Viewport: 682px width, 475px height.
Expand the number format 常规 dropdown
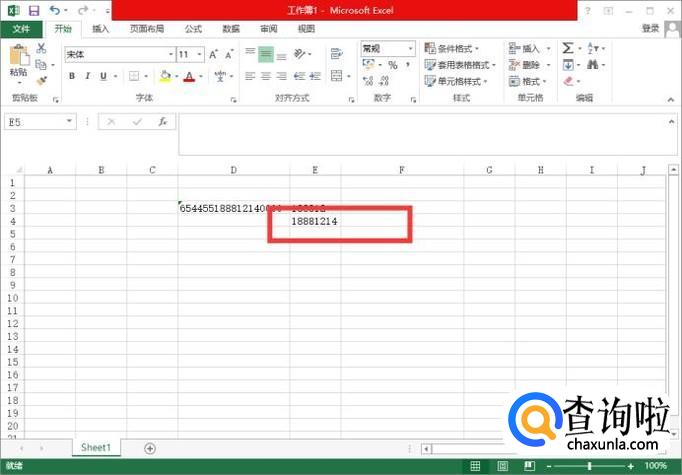(x=388, y=48)
